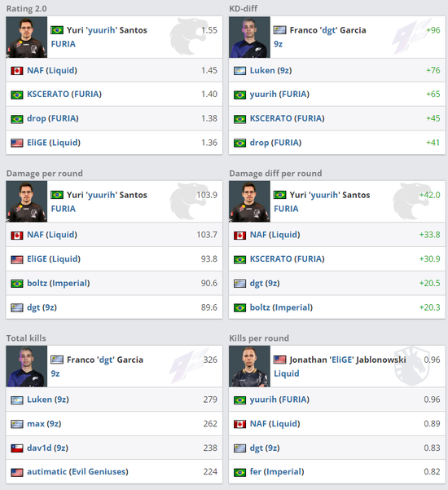Open the FURIA team link in Damage per round

click(x=64, y=209)
